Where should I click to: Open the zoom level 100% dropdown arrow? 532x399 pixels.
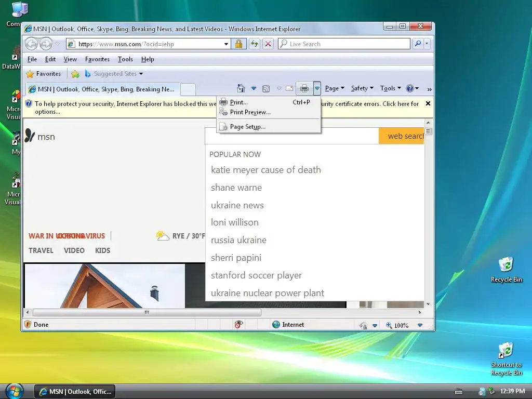tap(420, 325)
